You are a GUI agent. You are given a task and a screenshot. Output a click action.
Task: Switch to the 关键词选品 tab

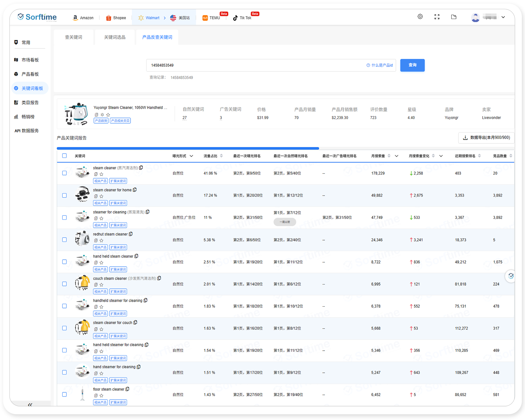[x=114, y=37]
